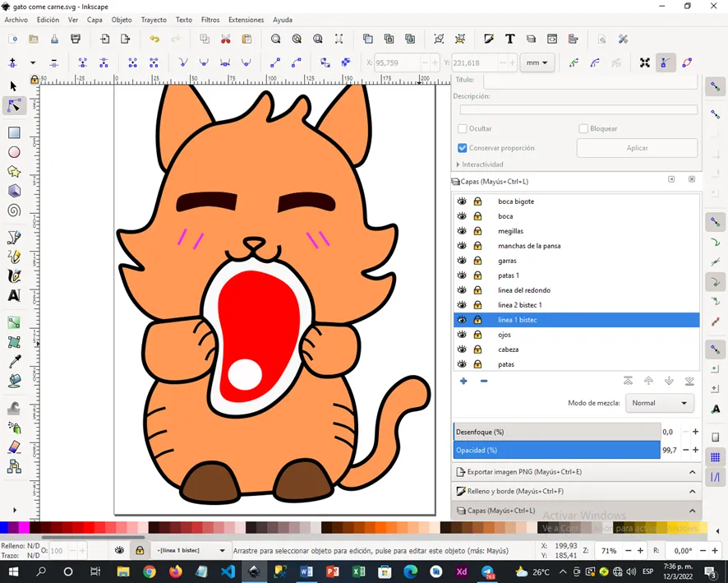Select the Ellipse circle tool
Screen dimensions: 728x583
[14, 152]
